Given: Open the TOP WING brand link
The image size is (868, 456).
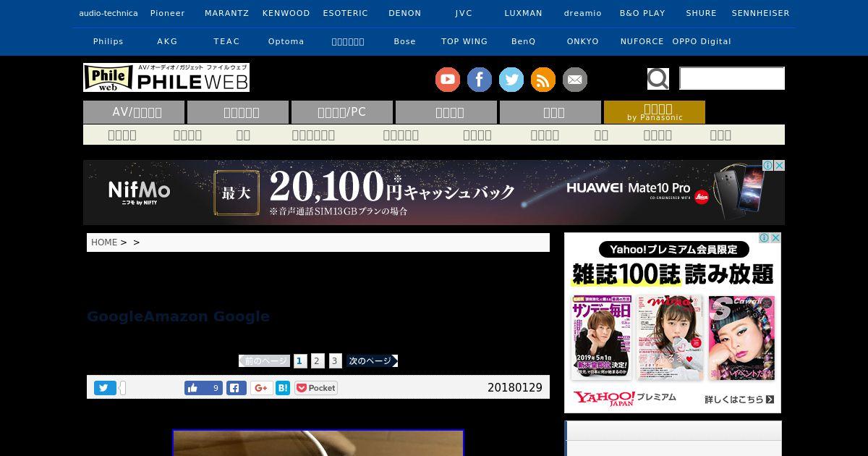Looking at the screenshot, I should 464,41.
